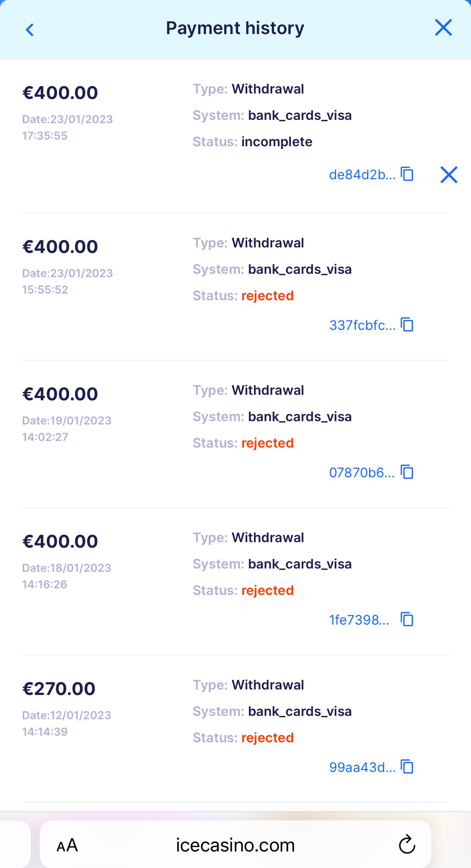Image resolution: width=471 pixels, height=868 pixels.
Task: Open transaction link 07870b6...
Action: pos(362,473)
